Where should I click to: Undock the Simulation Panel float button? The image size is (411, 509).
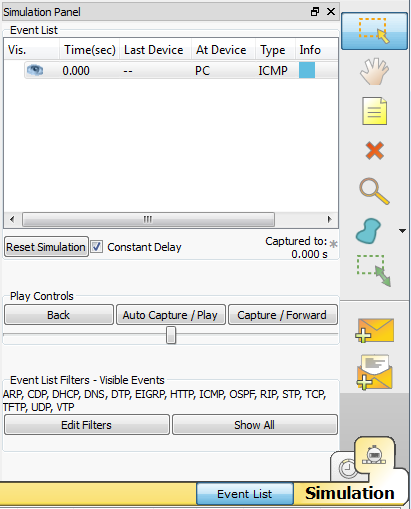coord(315,12)
